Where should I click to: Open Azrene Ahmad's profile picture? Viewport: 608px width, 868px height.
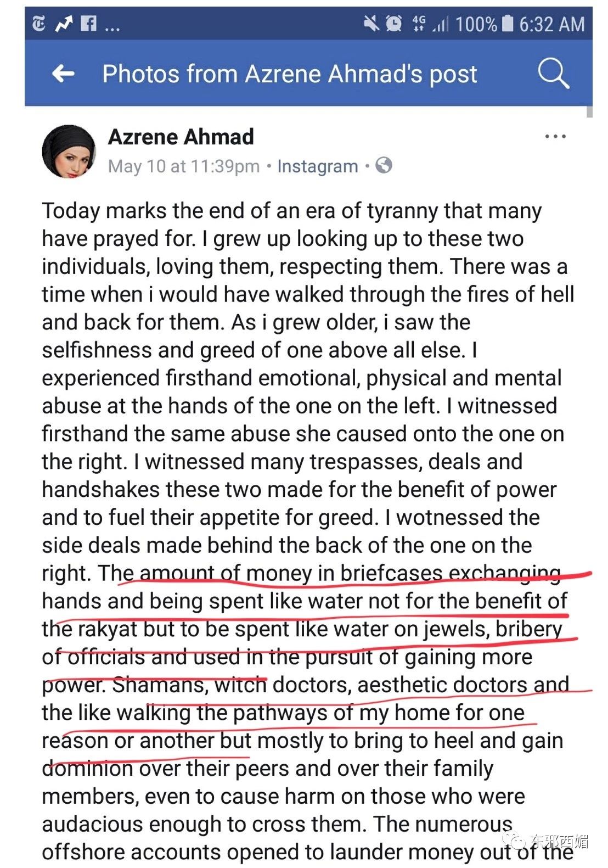(69, 152)
